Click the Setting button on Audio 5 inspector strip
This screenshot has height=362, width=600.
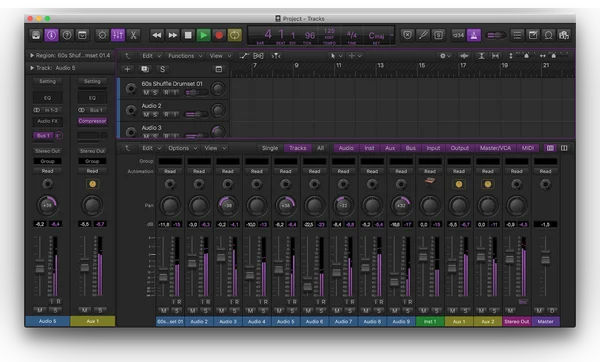tap(47, 81)
